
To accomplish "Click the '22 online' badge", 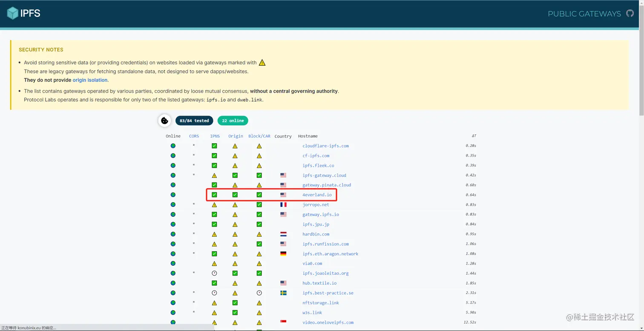I will tap(233, 121).
